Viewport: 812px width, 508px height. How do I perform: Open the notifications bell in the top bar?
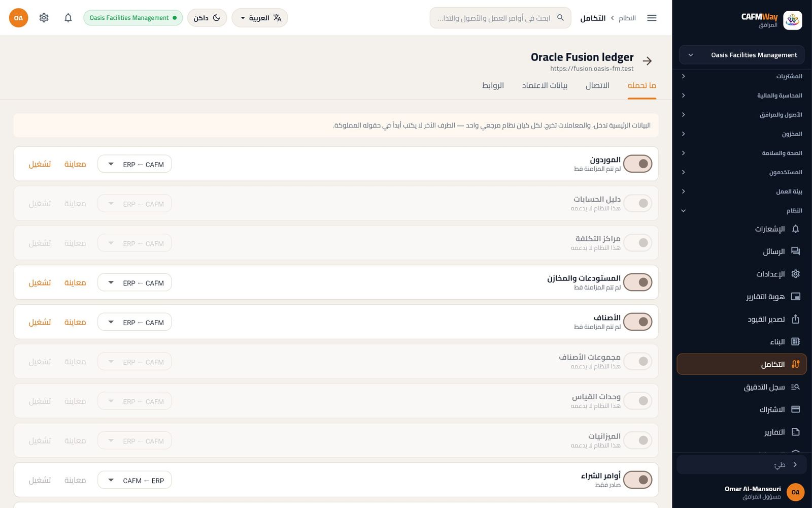68,18
